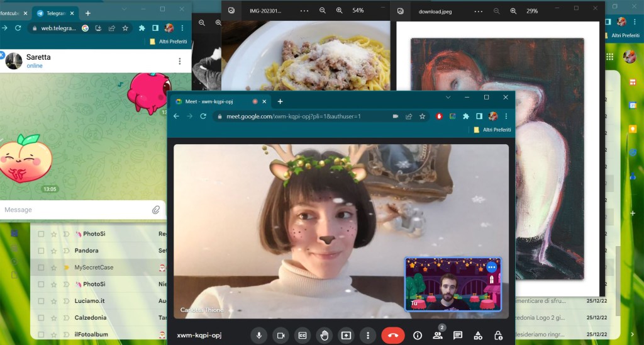Screen dimensions: 644x345
Task: Open the Meet activities panel
Action: click(x=478, y=336)
